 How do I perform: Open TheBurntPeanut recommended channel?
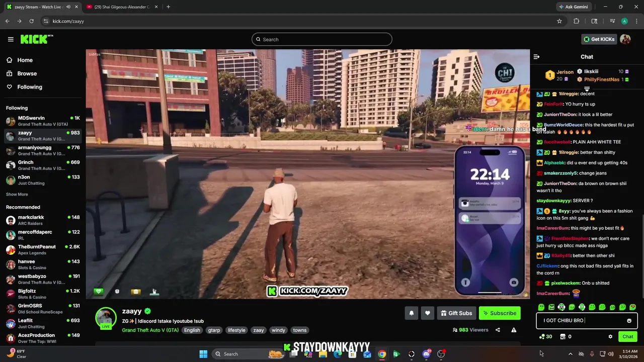point(43,250)
